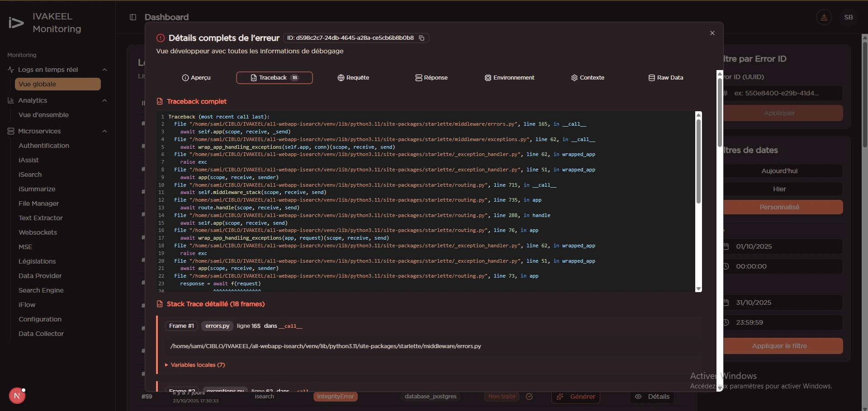Click the clock icon beside 23:59:59
The height and width of the screenshot is (411, 868).
pos(726,322)
